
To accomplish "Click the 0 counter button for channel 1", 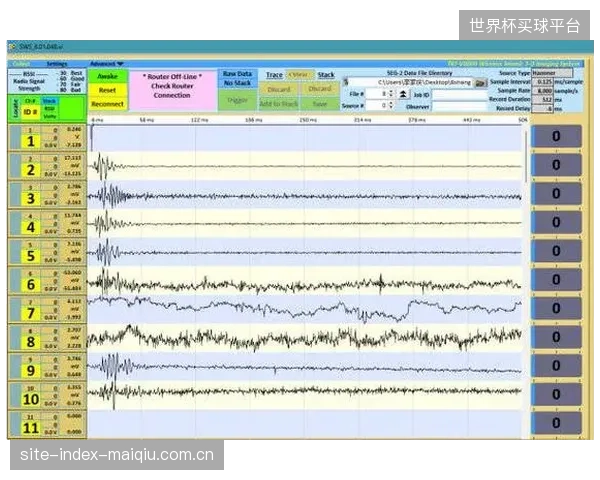I will [557, 136].
